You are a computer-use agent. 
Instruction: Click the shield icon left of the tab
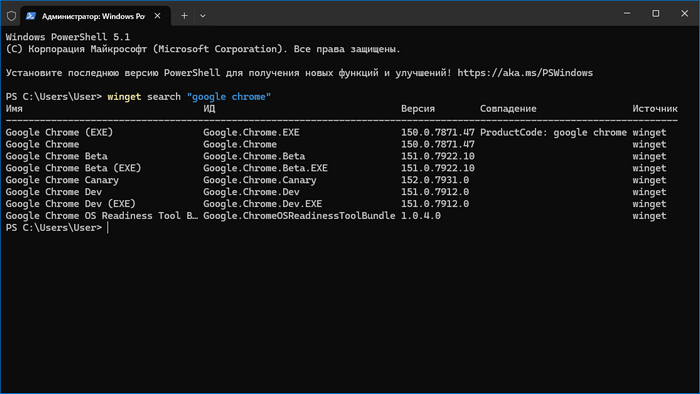click(x=12, y=16)
